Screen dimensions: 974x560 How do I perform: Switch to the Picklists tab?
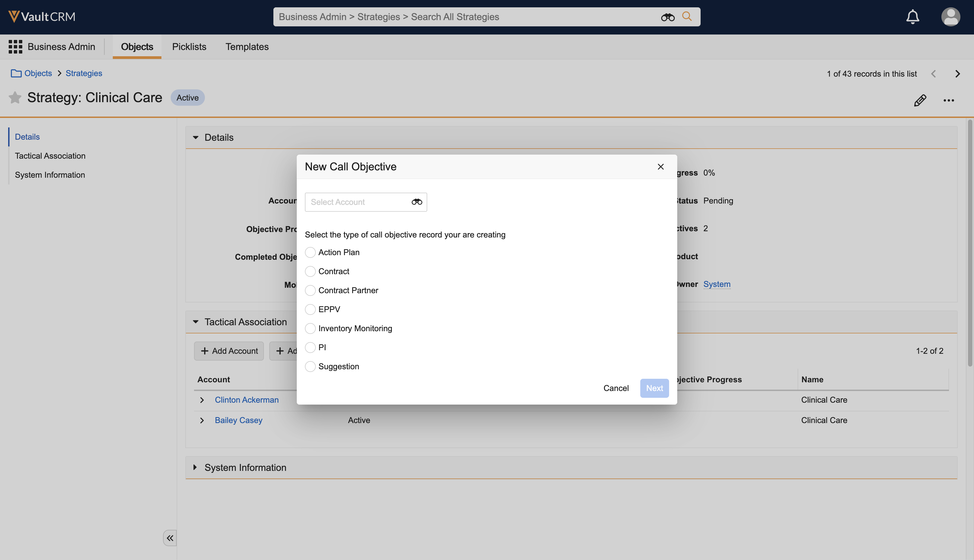pyautogui.click(x=189, y=46)
